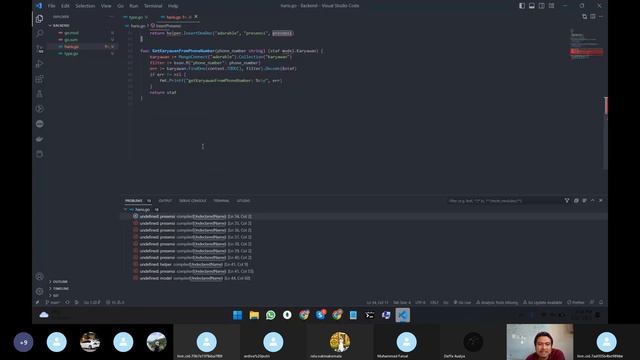Select first undefined presensi problem row

[x=363, y=216]
